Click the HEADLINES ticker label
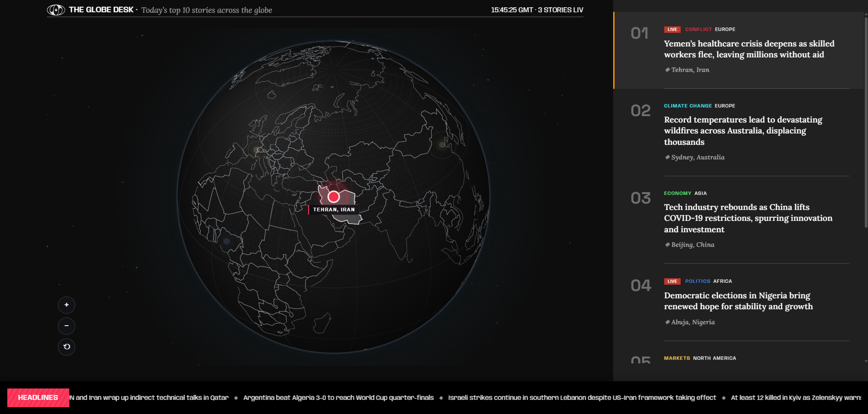Viewport: 868px width, 414px height. (38, 398)
